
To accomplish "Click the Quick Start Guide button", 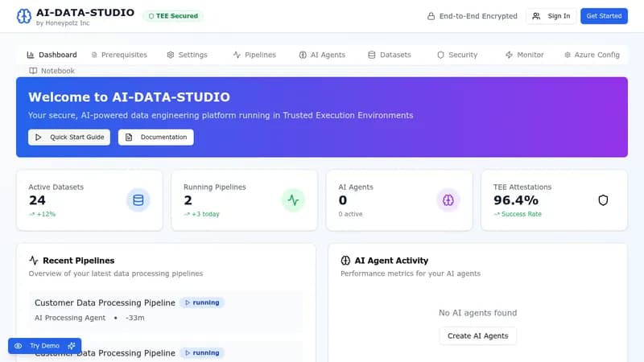I will [x=69, y=137].
